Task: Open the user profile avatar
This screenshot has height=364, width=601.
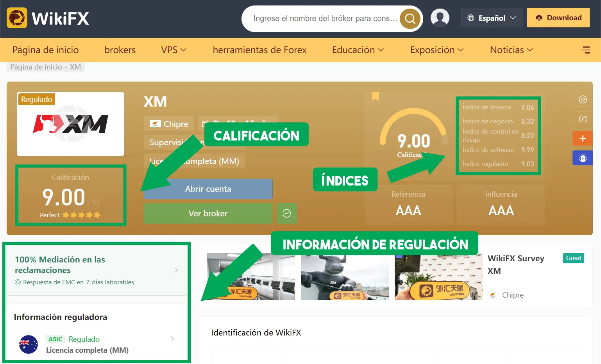Action: (x=440, y=18)
